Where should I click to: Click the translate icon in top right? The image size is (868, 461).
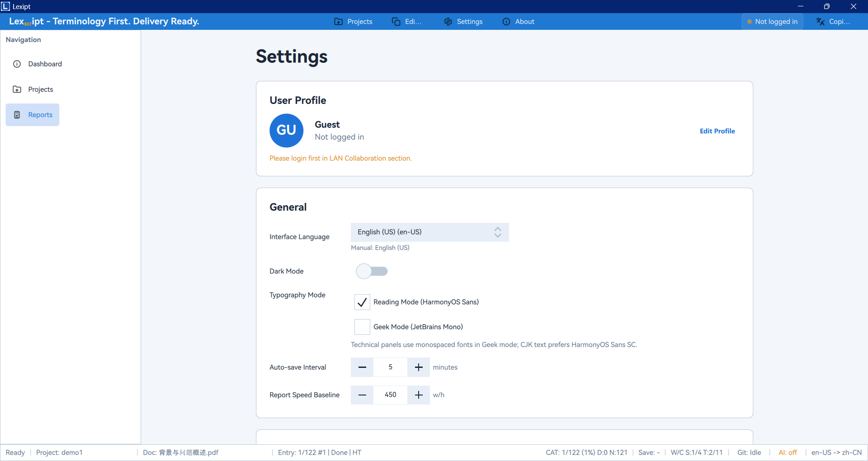(821, 22)
